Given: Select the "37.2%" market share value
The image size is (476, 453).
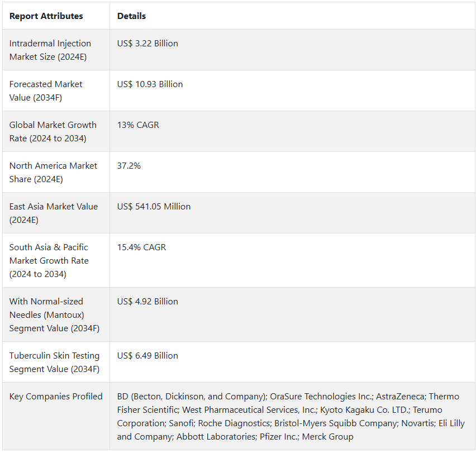Looking at the screenshot, I should click(129, 166).
